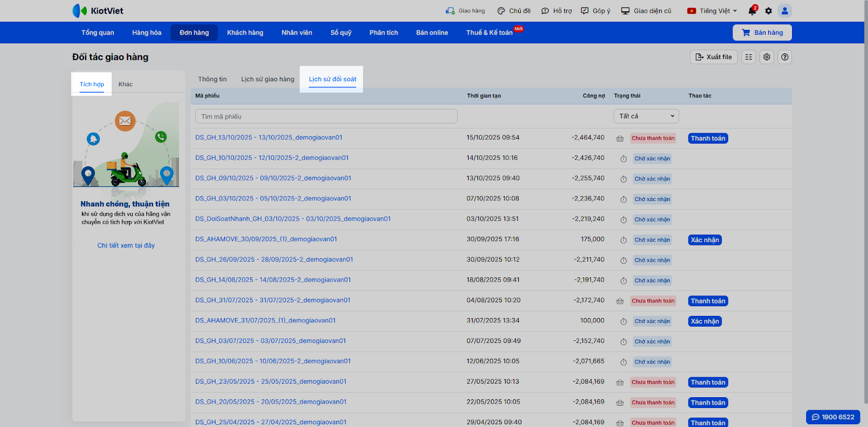The height and width of the screenshot is (427, 868).
Task: Click Xuất file export button
Action: click(x=713, y=57)
